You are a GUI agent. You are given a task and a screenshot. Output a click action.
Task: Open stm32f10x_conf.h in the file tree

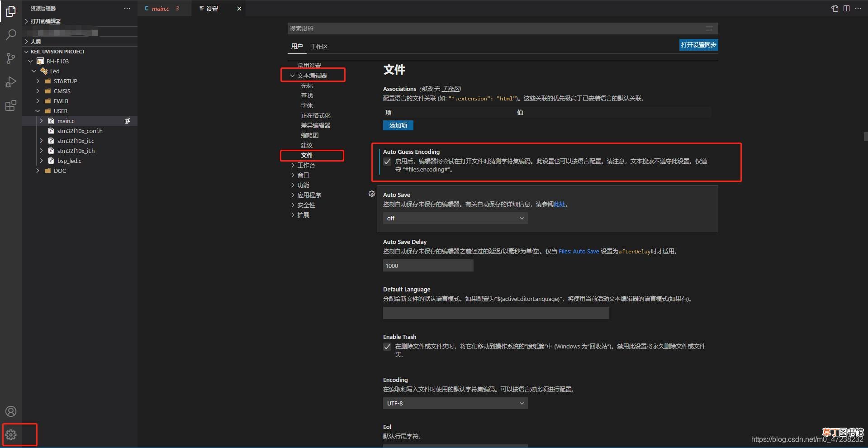pyautogui.click(x=80, y=131)
